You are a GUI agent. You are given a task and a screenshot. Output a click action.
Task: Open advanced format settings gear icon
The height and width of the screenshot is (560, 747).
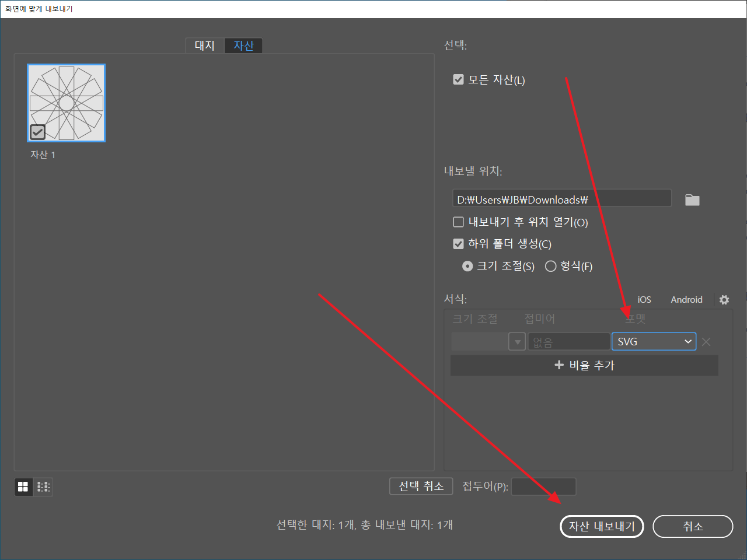724,299
